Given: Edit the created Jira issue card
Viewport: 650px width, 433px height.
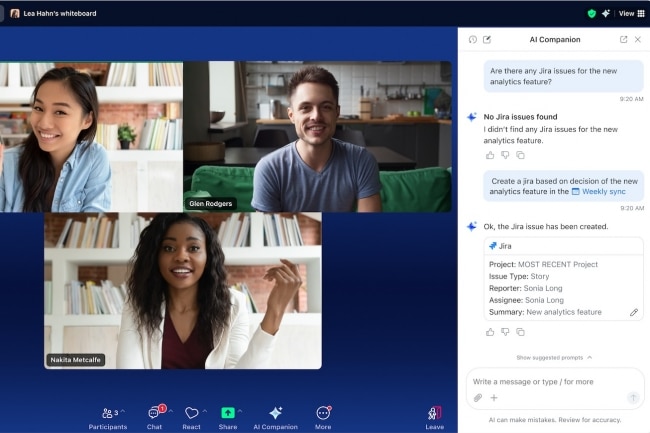Looking at the screenshot, I should click(634, 312).
